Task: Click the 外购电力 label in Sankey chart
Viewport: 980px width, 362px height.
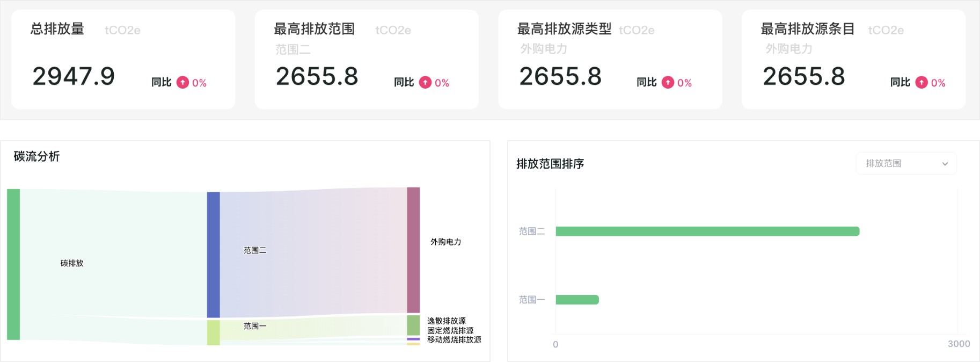Action: coord(445,242)
